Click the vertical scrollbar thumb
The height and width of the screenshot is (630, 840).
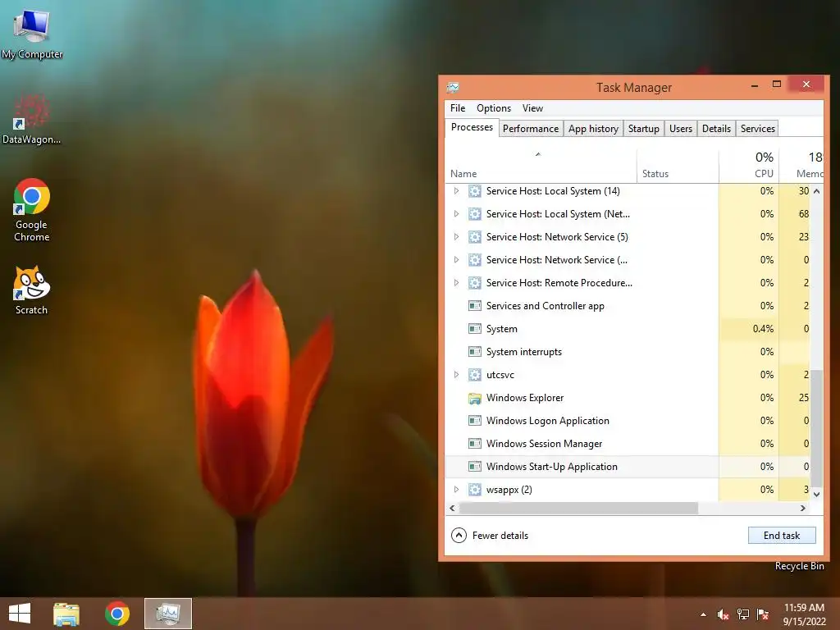[816, 427]
